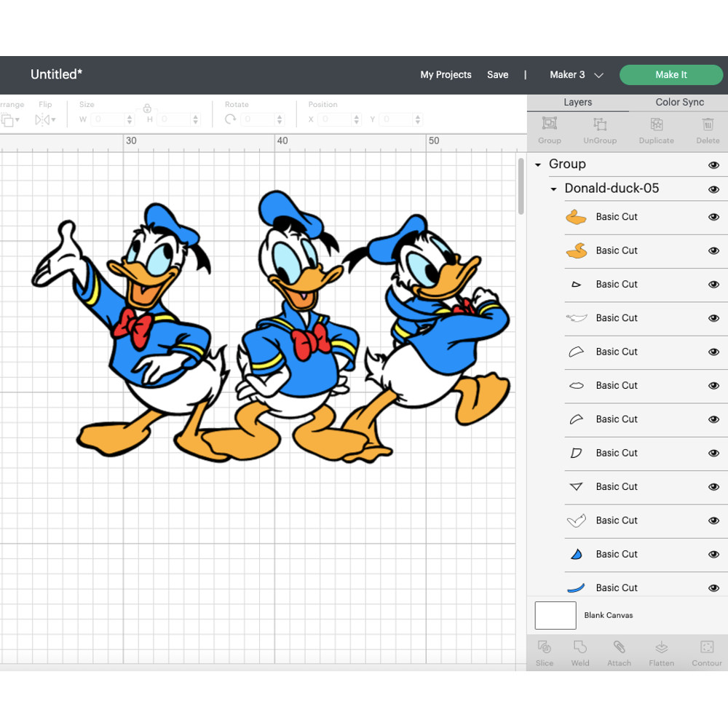Open the Maker 3 machine dropdown
This screenshot has height=728, width=728.
point(577,74)
